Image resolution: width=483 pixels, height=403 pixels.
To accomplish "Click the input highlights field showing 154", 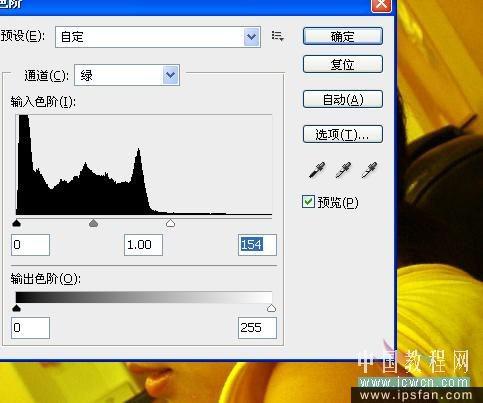I will [257, 245].
